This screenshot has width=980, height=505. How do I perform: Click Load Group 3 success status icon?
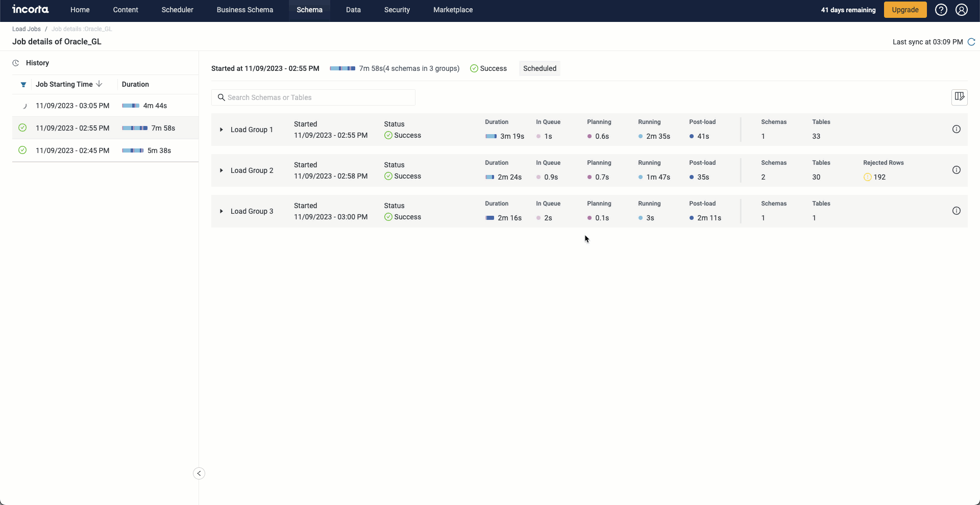(388, 217)
